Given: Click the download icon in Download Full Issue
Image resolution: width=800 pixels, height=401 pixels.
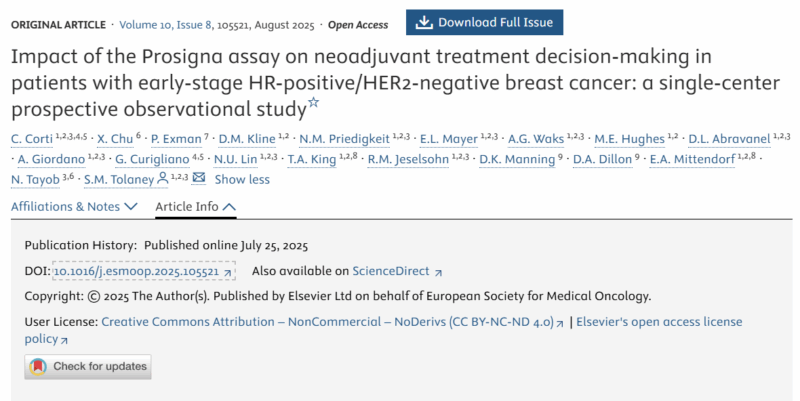Looking at the screenshot, I should pos(424,22).
